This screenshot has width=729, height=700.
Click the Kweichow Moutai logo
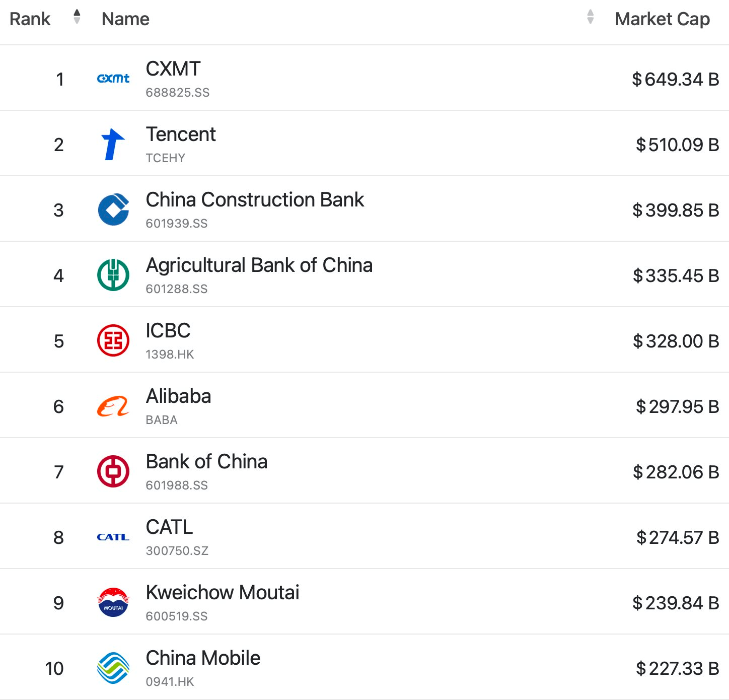[113, 602]
